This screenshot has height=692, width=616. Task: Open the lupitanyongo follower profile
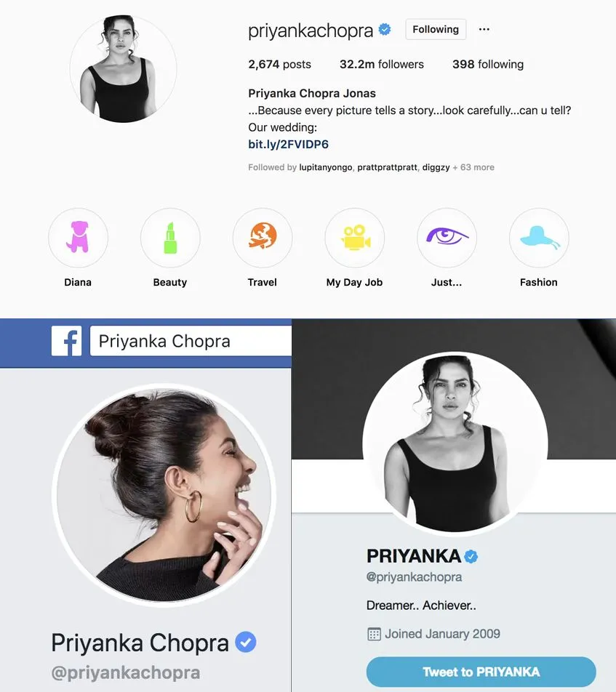[x=326, y=167]
